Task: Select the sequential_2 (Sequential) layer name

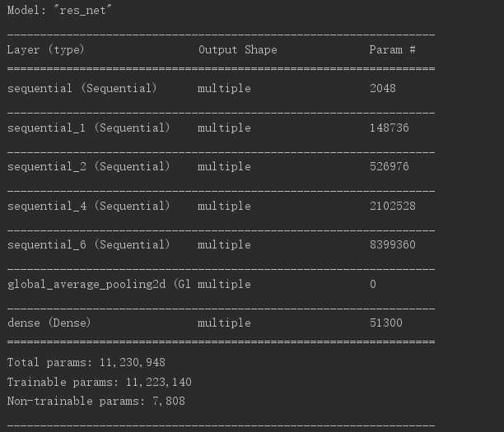Action: 88,166
